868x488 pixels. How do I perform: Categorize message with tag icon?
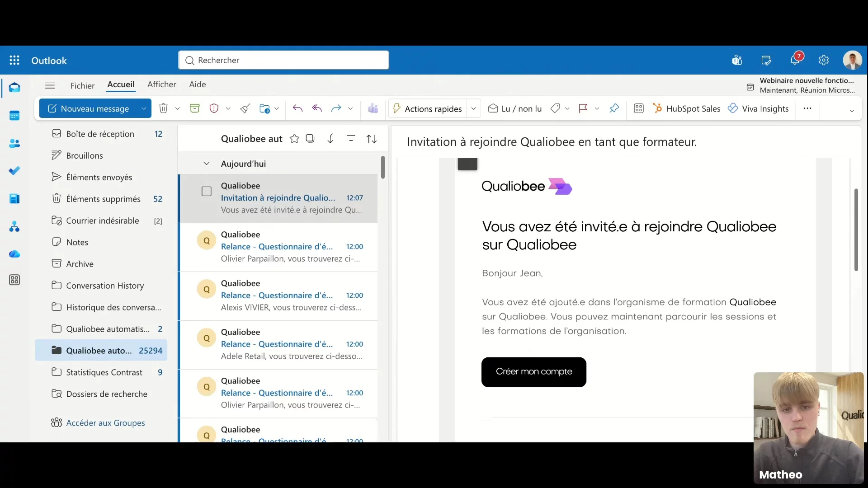(555, 108)
